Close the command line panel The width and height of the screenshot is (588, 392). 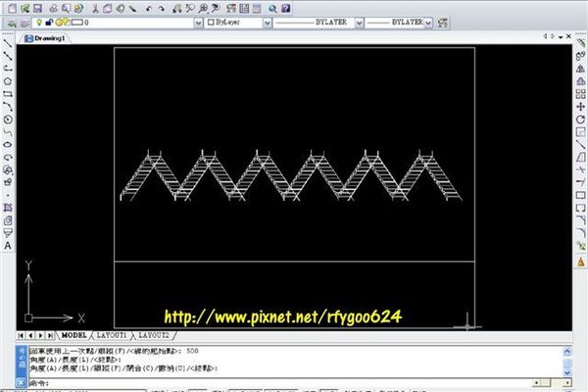[x=21, y=382]
